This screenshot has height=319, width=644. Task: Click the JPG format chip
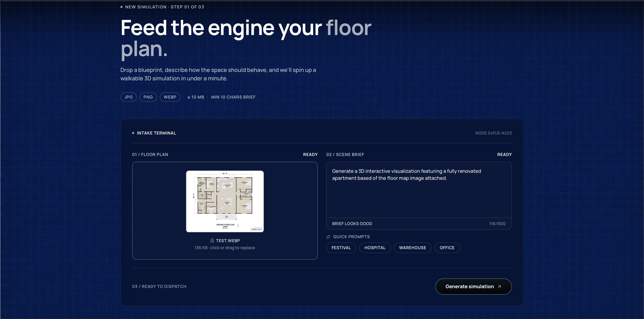128,97
